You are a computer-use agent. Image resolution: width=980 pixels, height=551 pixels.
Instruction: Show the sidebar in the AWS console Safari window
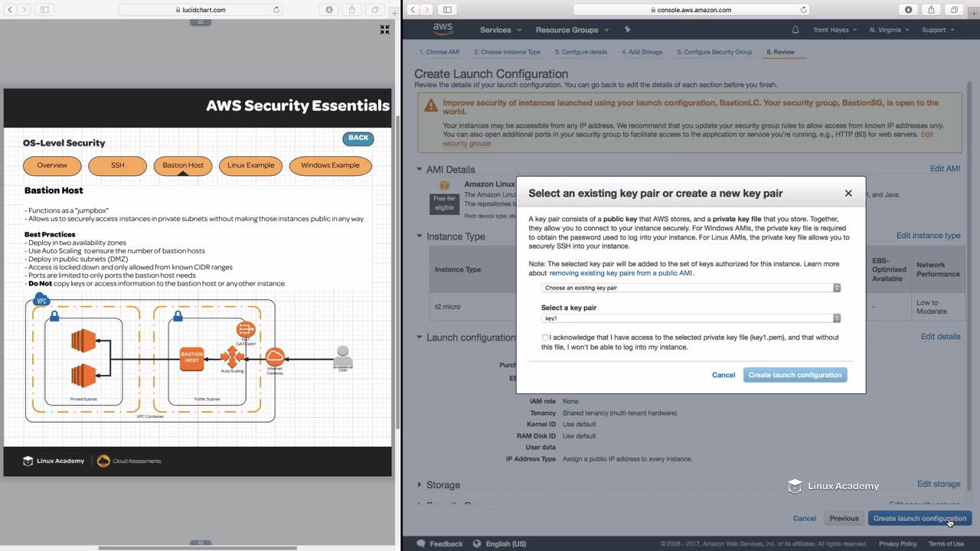447,10
